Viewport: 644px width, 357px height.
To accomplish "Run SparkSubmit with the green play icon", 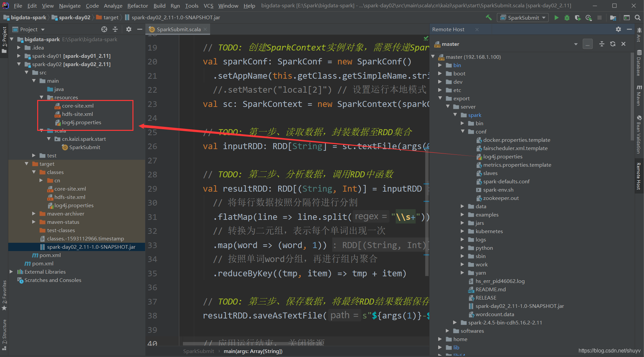I will click(557, 18).
